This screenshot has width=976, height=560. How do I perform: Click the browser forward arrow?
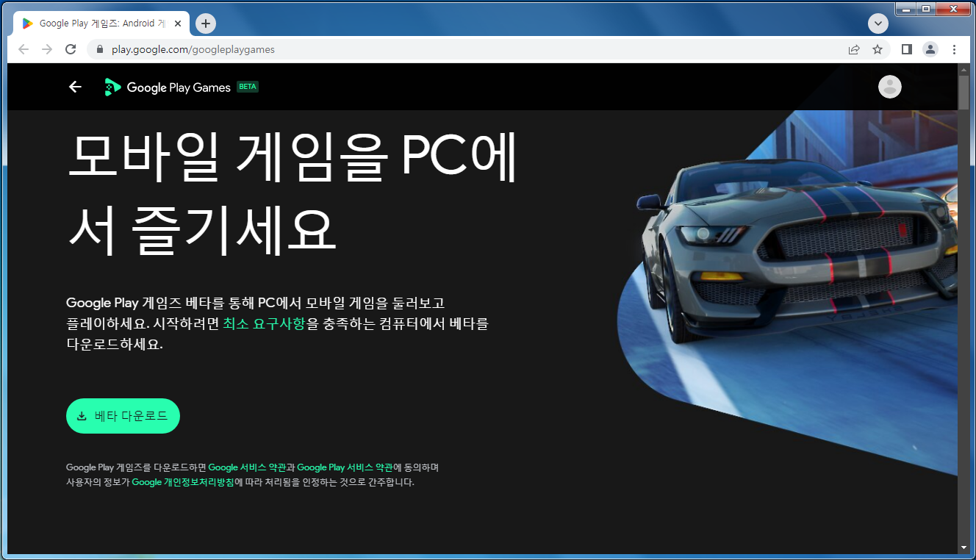pyautogui.click(x=47, y=49)
